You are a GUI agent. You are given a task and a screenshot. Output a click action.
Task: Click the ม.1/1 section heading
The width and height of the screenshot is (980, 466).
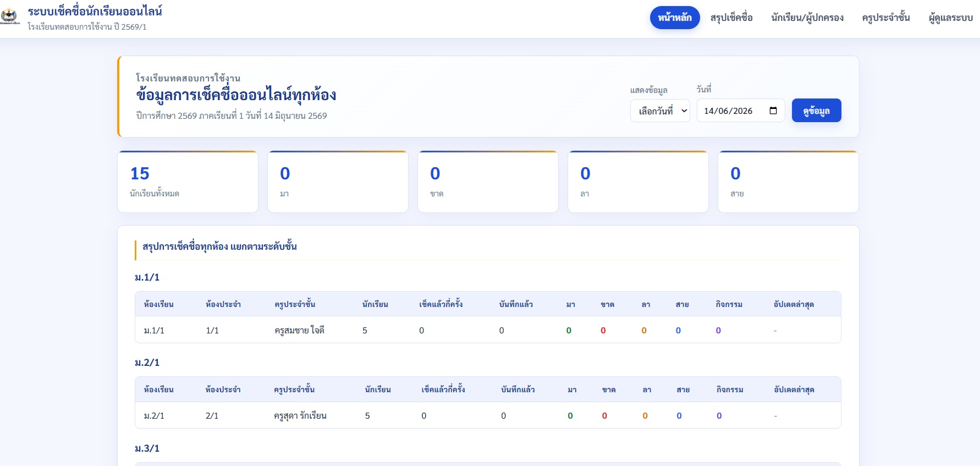(147, 277)
